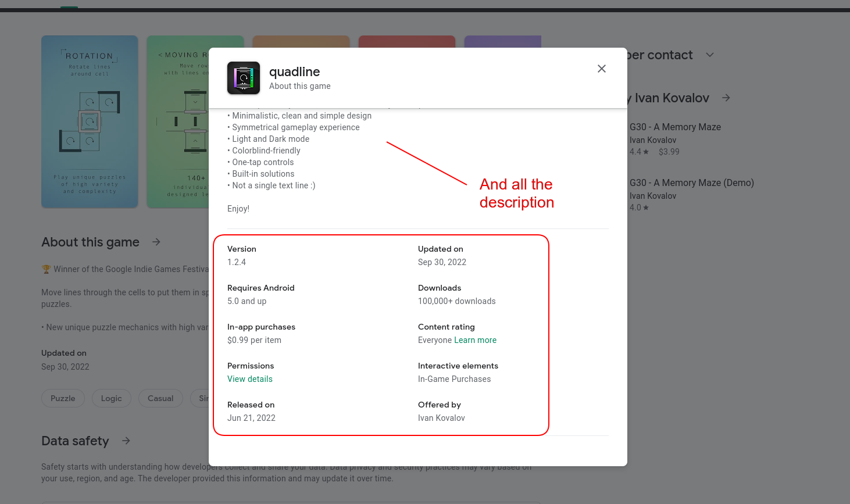The height and width of the screenshot is (504, 850).
Task: Click Sep 30, 2022 in dialog
Action: [x=442, y=262]
